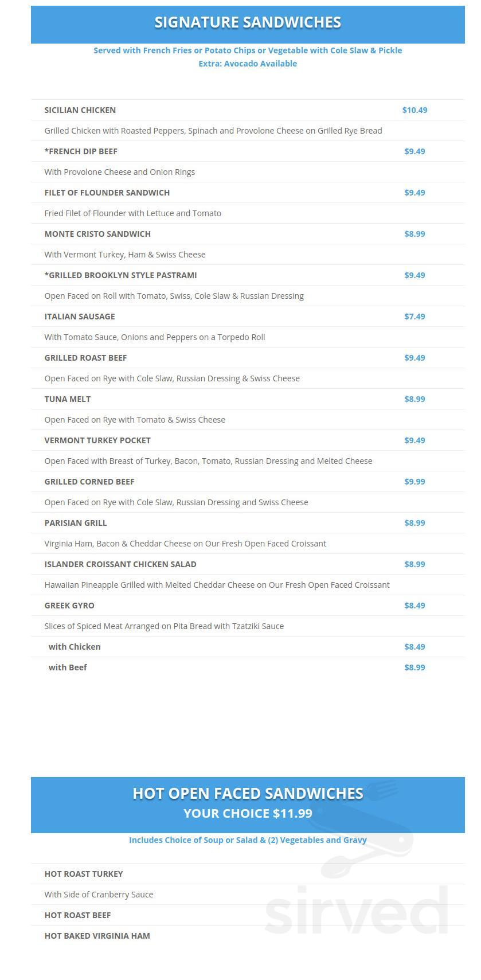Viewport: 481px width, 980px height.
Task: Click Grilled Brooklyn Style Pastrami item
Action: (x=120, y=275)
